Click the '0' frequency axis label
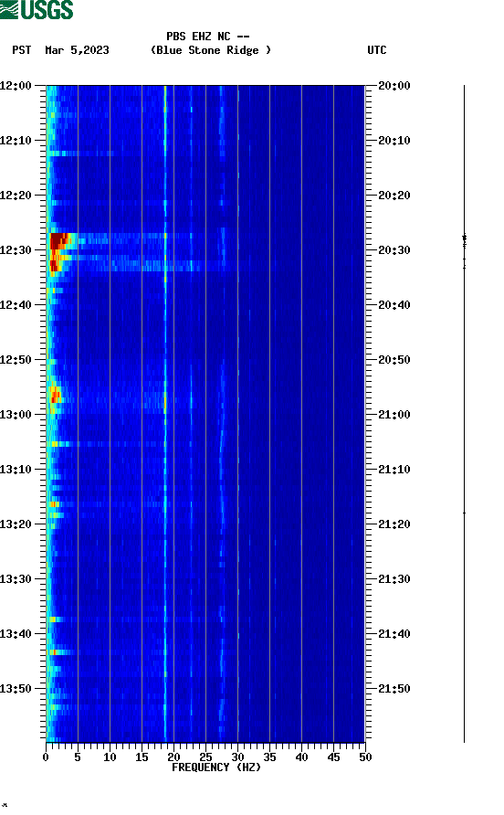 tap(46, 757)
